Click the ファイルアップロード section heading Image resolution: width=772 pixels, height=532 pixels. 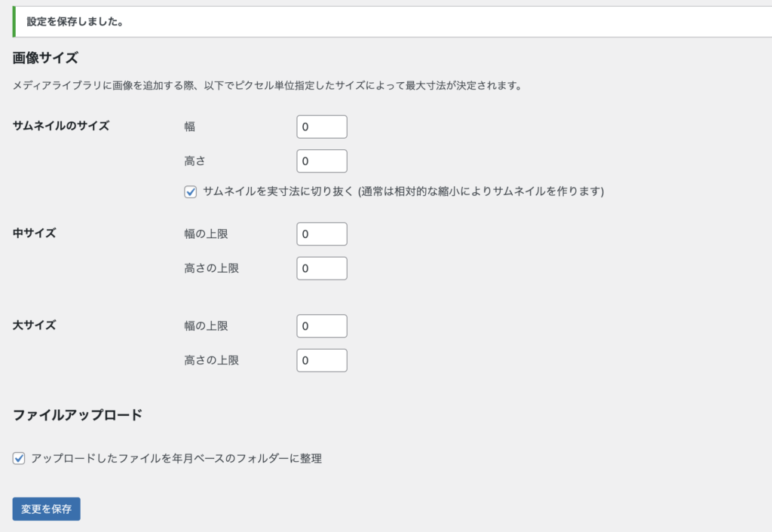click(78, 414)
